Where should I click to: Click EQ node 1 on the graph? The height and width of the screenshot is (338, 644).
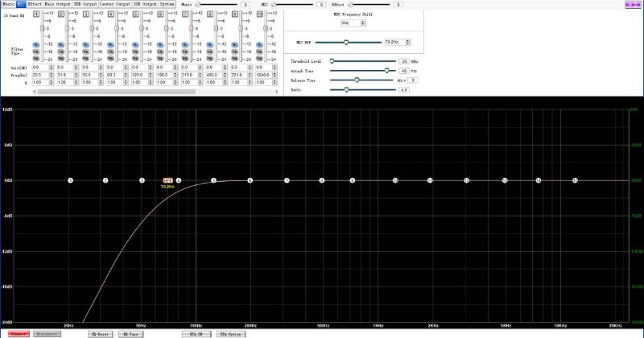click(x=71, y=180)
